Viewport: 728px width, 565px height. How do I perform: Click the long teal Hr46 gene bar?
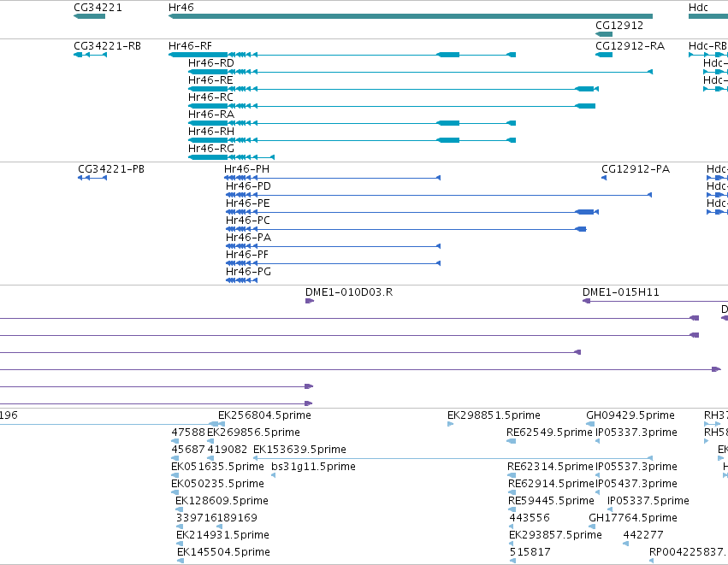[x=411, y=16]
